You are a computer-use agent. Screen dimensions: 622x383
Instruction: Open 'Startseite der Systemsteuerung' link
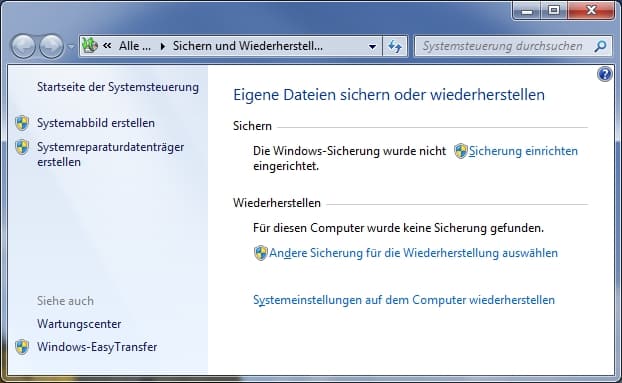pyautogui.click(x=118, y=87)
